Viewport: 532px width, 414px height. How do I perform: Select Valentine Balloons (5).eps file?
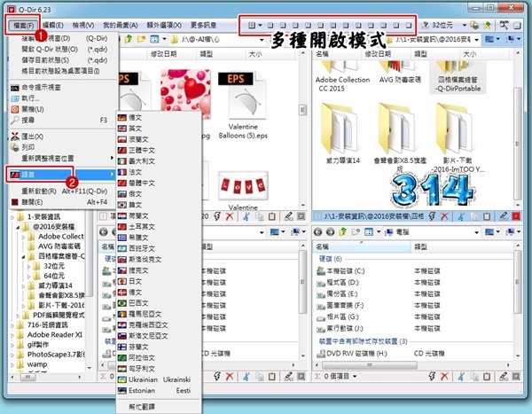pos(243,105)
